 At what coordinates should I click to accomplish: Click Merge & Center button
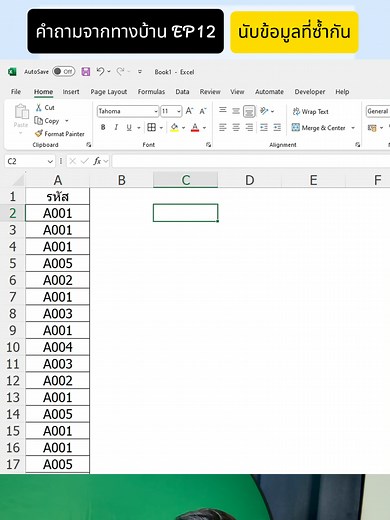point(319,128)
